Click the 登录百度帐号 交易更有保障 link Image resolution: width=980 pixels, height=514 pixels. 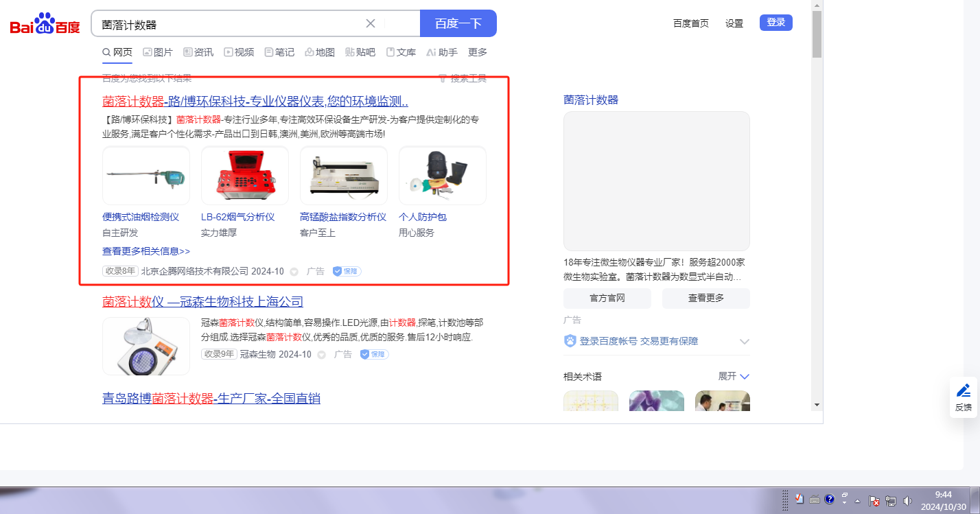[x=640, y=341]
